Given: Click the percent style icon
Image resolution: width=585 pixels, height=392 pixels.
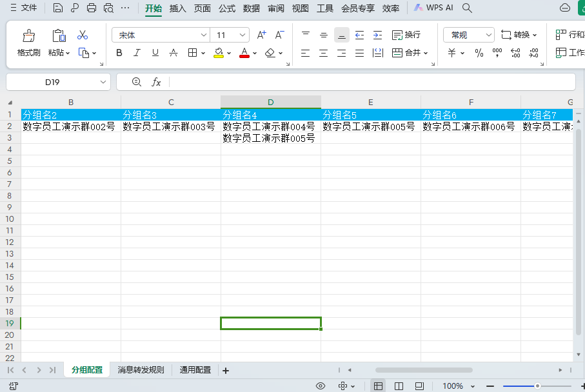Looking at the screenshot, I should [x=479, y=53].
